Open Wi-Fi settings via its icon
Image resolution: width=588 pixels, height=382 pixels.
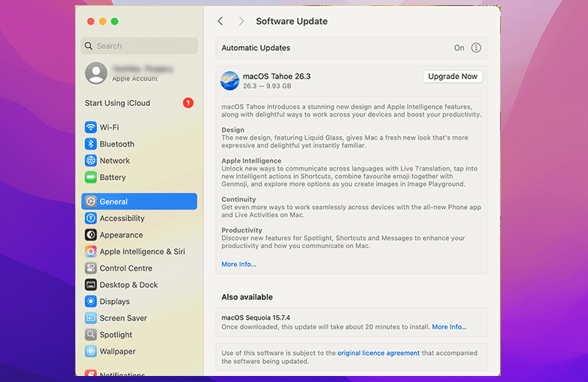coord(91,127)
